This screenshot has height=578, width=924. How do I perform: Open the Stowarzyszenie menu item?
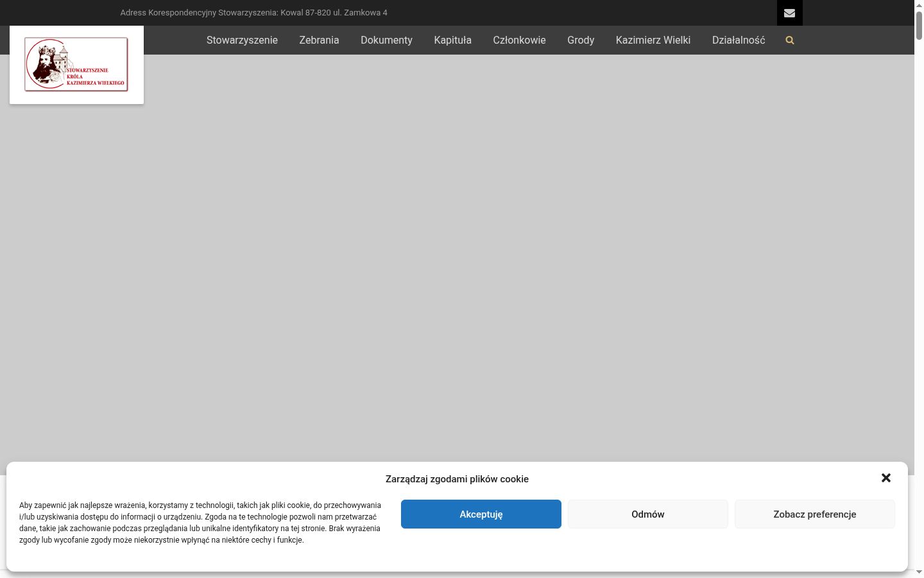coord(242,40)
